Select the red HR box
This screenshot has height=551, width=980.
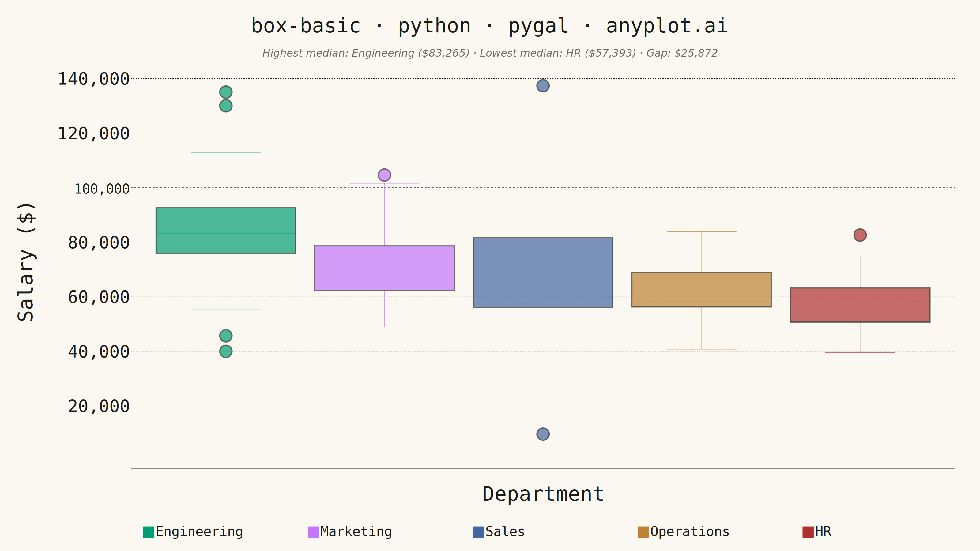pyautogui.click(x=860, y=305)
